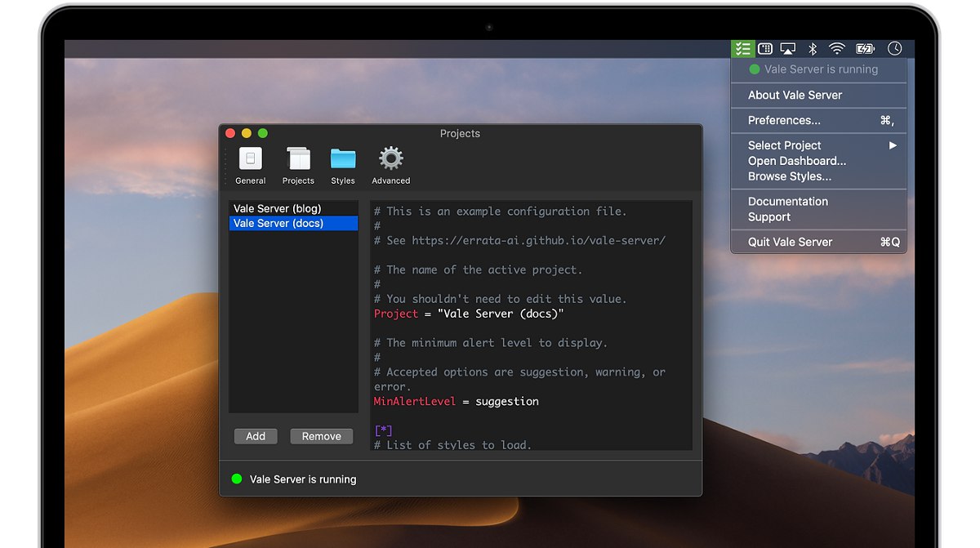The image size is (980, 548).
Task: Click the Remove project button
Action: click(x=322, y=436)
